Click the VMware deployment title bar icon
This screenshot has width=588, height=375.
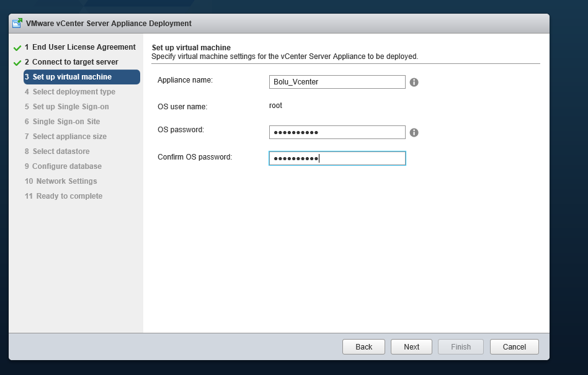(x=17, y=23)
